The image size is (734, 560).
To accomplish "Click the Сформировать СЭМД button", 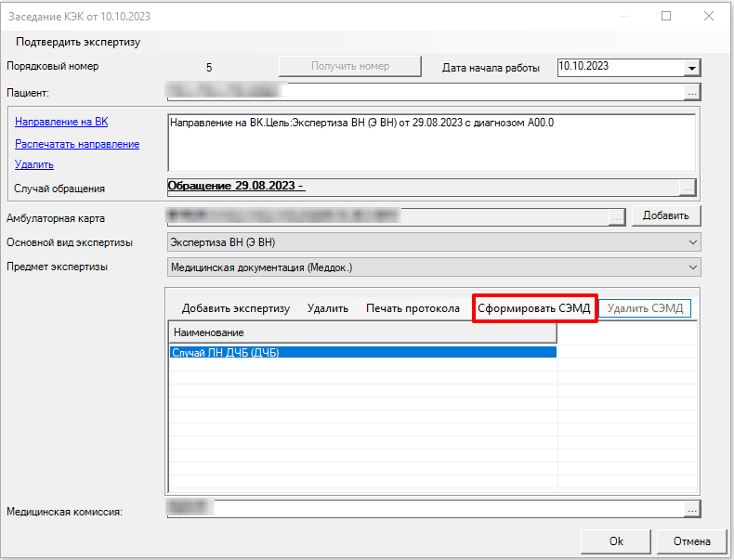I will click(x=533, y=308).
